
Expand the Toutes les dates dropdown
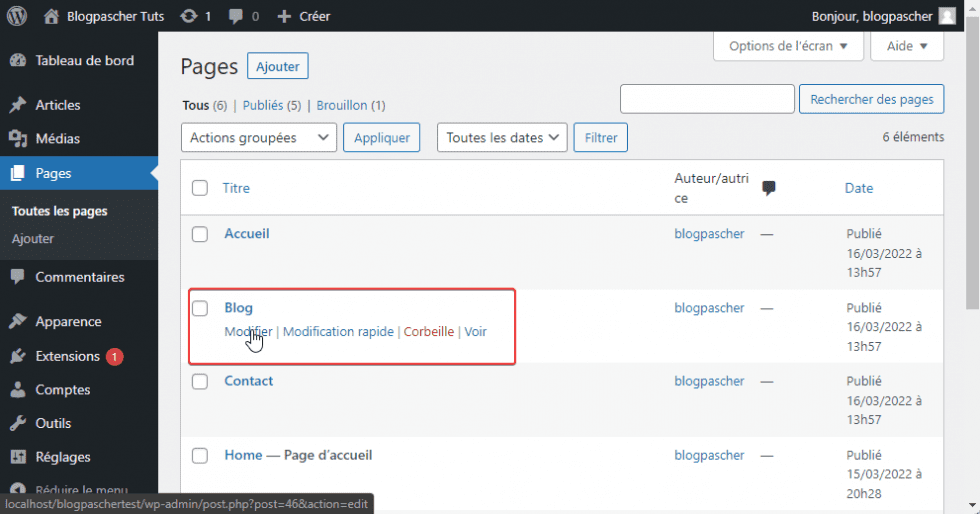502,138
